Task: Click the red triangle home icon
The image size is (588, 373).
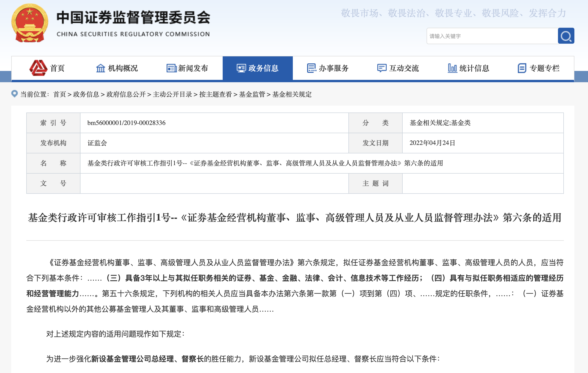Action: click(x=38, y=68)
